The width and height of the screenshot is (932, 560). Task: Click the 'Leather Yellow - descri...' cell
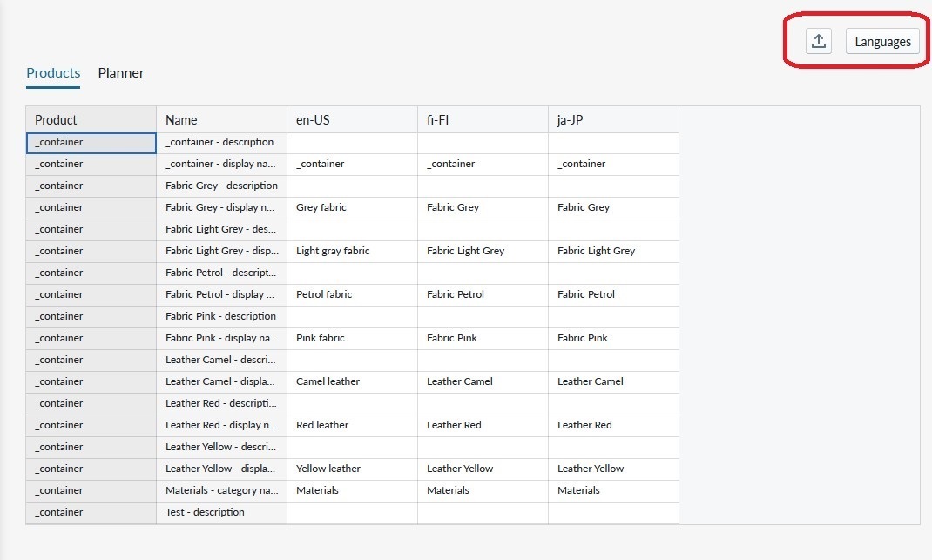point(222,448)
